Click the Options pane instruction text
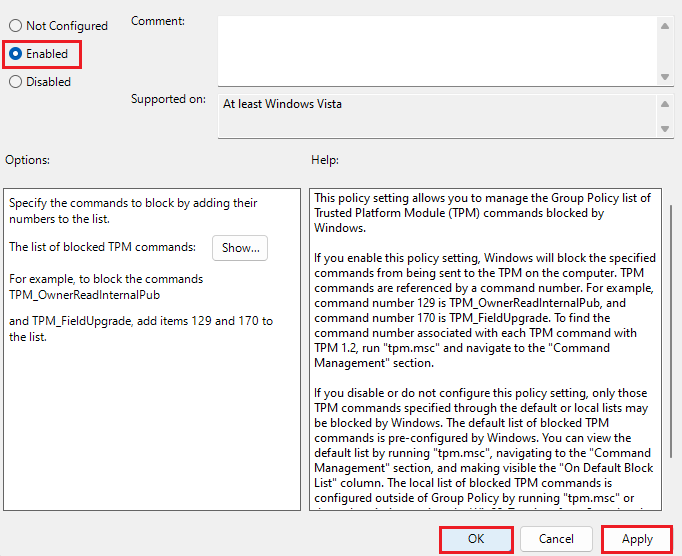682x556 pixels. 133,210
